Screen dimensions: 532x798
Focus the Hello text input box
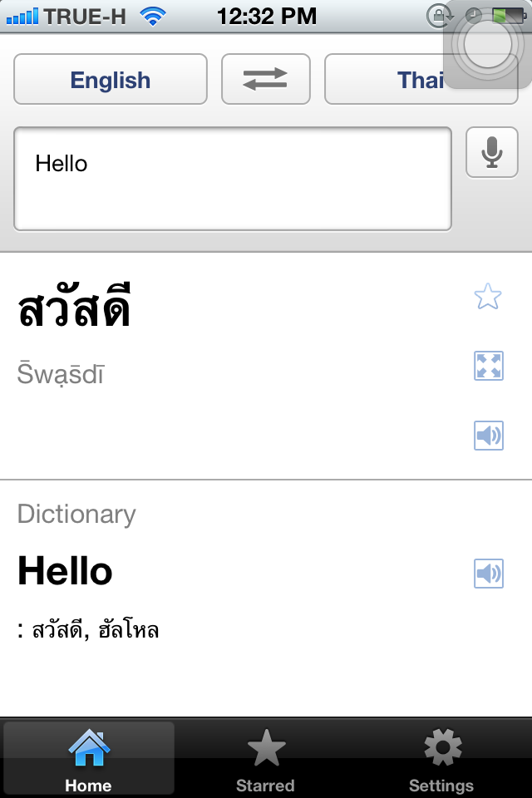pyautogui.click(x=233, y=179)
